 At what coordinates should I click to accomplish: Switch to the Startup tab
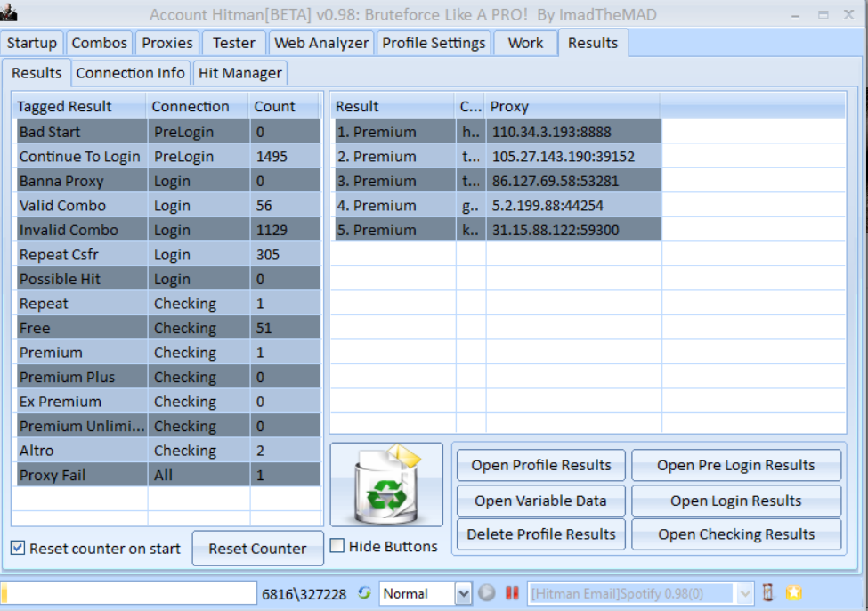31,43
